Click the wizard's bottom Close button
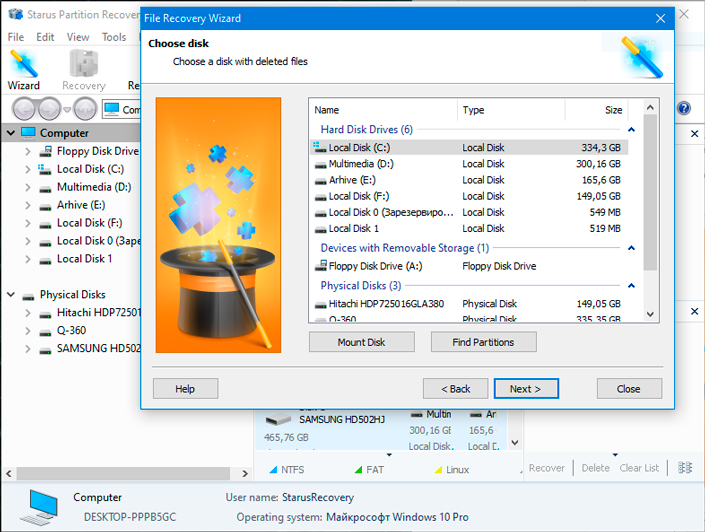705x532 pixels. click(x=629, y=389)
